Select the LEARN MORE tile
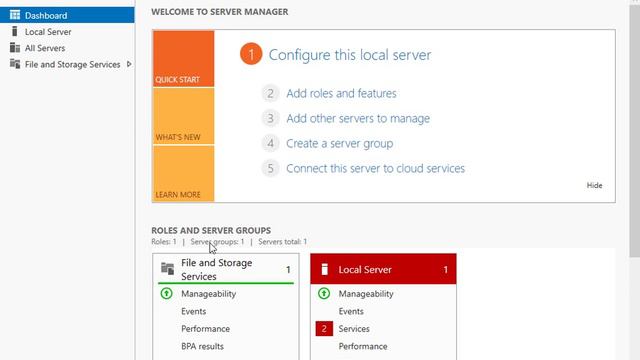Image resolution: width=640 pixels, height=360 pixels. [x=183, y=173]
